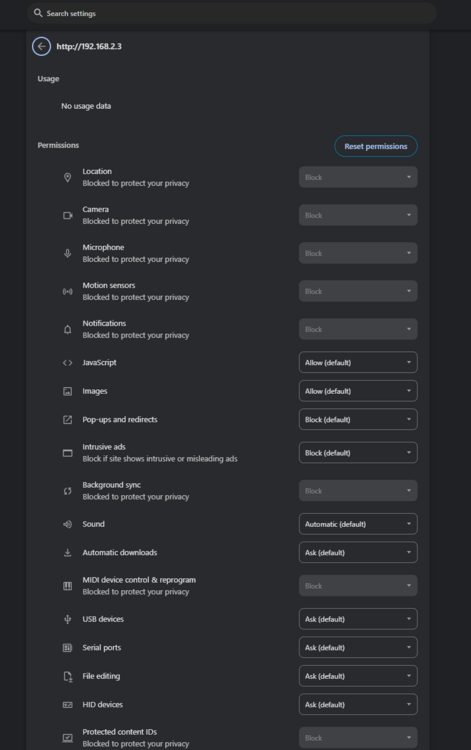Viewport: 471px width, 750px height.
Task: Click the back arrow icon
Action: pyautogui.click(x=42, y=46)
